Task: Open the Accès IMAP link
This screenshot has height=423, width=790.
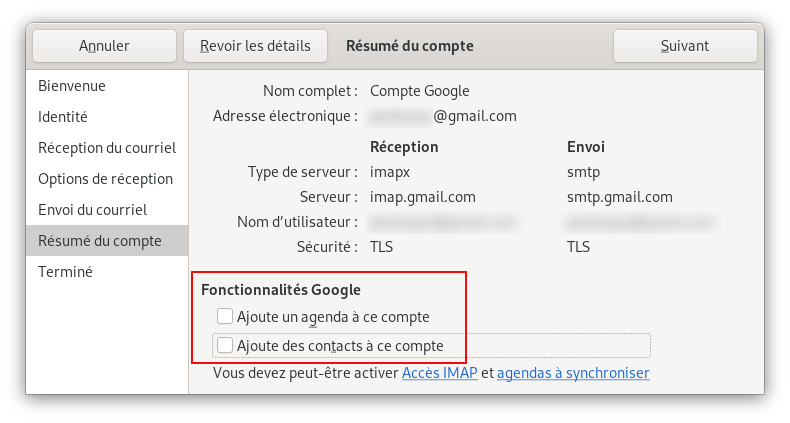Action: 440,373
